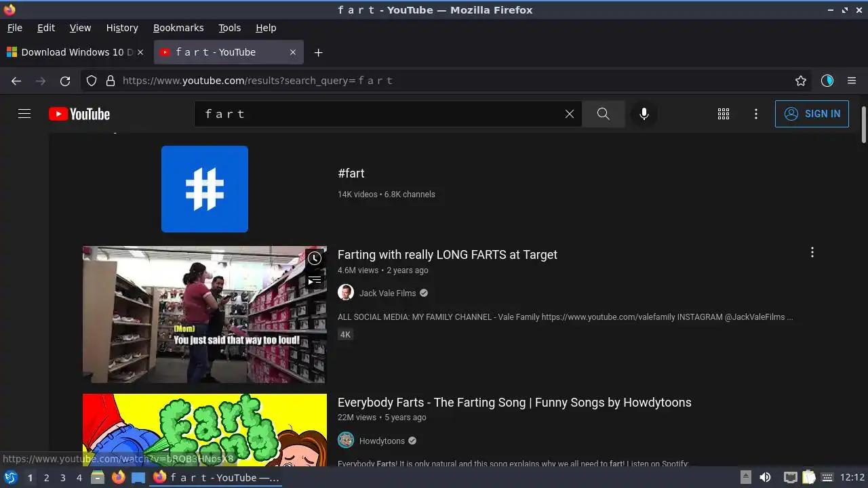Close the Download Windows 10 tab
The width and height of the screenshot is (868, 488).
pos(140,52)
